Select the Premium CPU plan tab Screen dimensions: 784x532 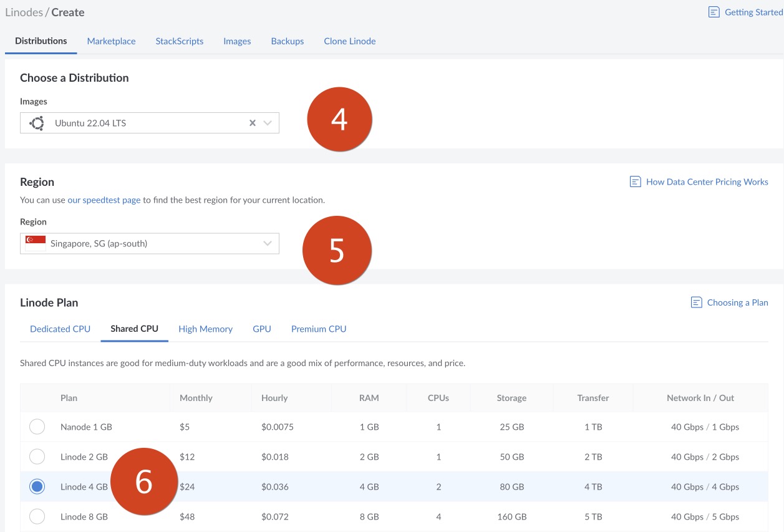click(319, 329)
